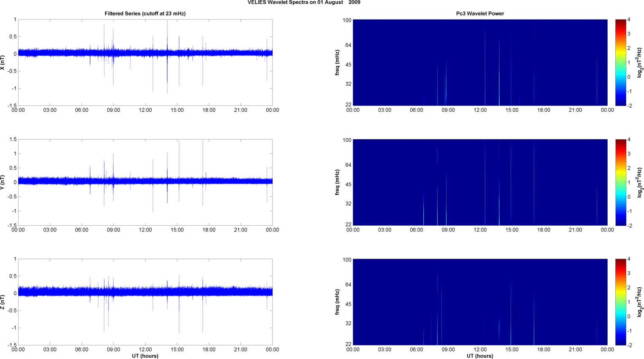Click the top wavelet panel colorbar
Screen dimensions: 644x359
click(620, 62)
